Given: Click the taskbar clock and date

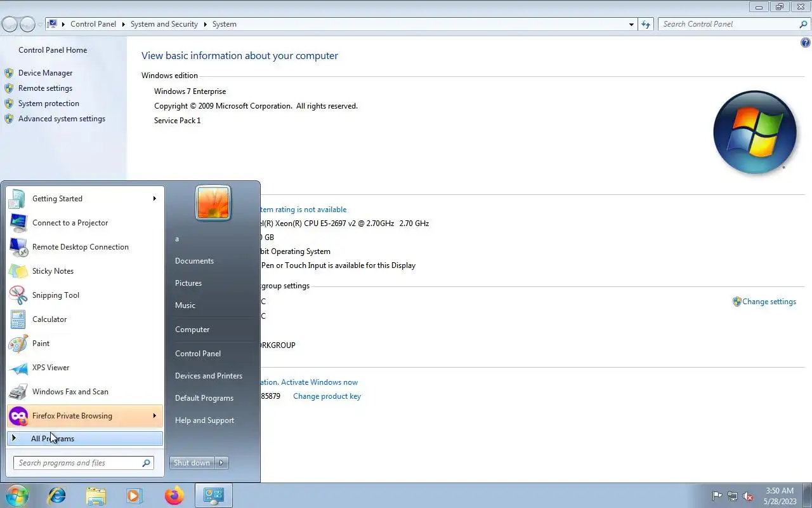Looking at the screenshot, I should pyautogui.click(x=780, y=496).
